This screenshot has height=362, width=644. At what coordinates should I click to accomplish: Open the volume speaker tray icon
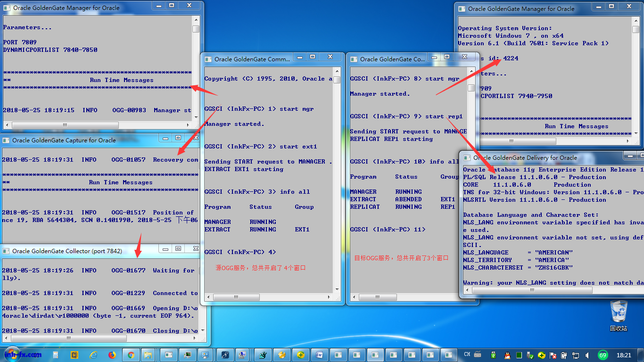coord(587,355)
